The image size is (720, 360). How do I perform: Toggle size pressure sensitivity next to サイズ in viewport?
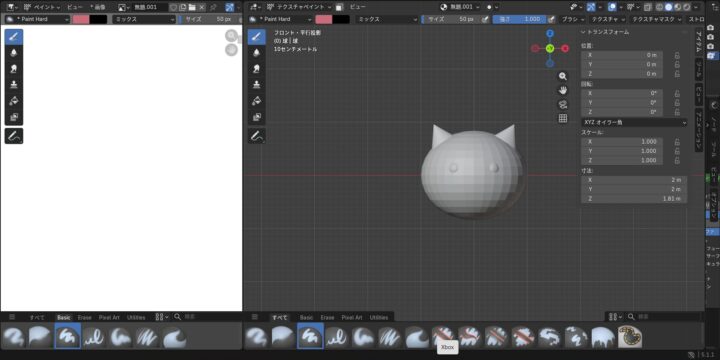click(485, 19)
